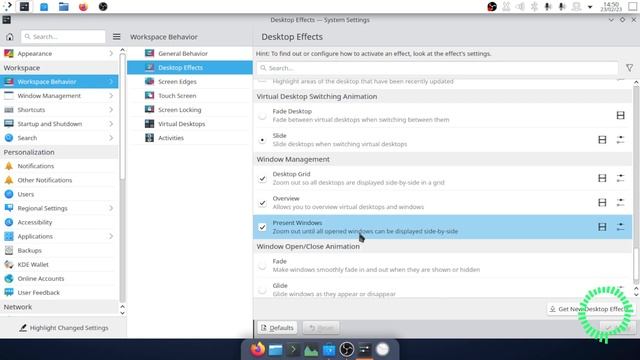The image size is (640, 360).
Task: Open the hamburger menu beside search
Action: point(117,37)
